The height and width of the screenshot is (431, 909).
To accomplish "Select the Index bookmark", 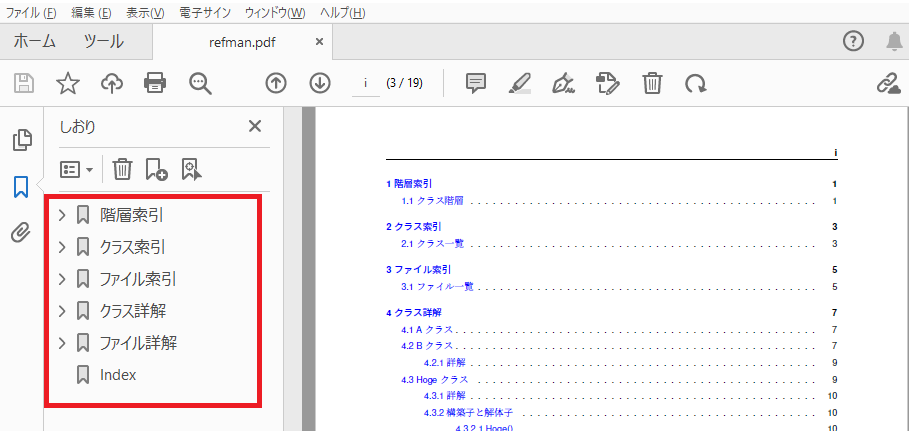I will pos(118,375).
